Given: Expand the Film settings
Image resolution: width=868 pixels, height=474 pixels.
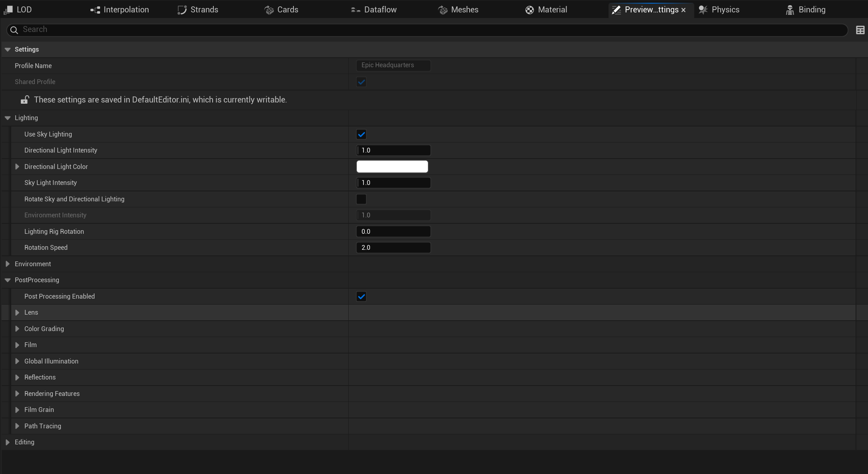Looking at the screenshot, I should (17, 345).
